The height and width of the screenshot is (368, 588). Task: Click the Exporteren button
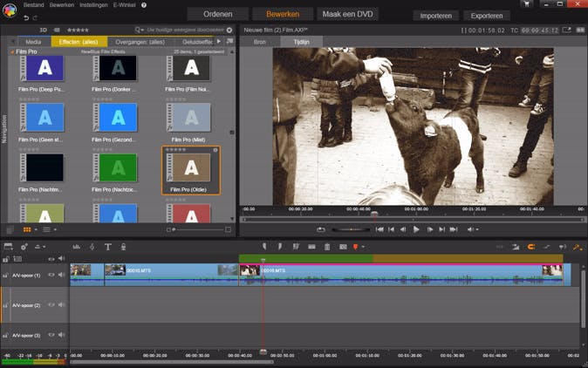click(486, 16)
